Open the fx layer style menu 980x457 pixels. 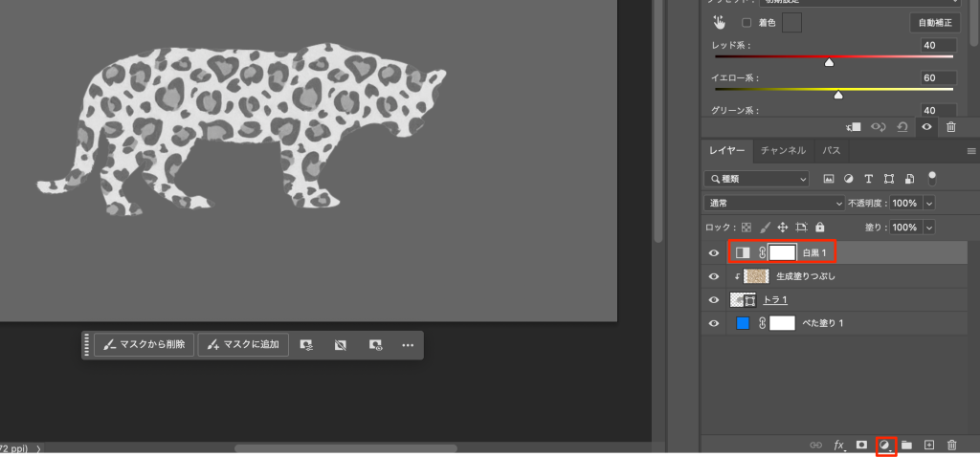(x=839, y=446)
